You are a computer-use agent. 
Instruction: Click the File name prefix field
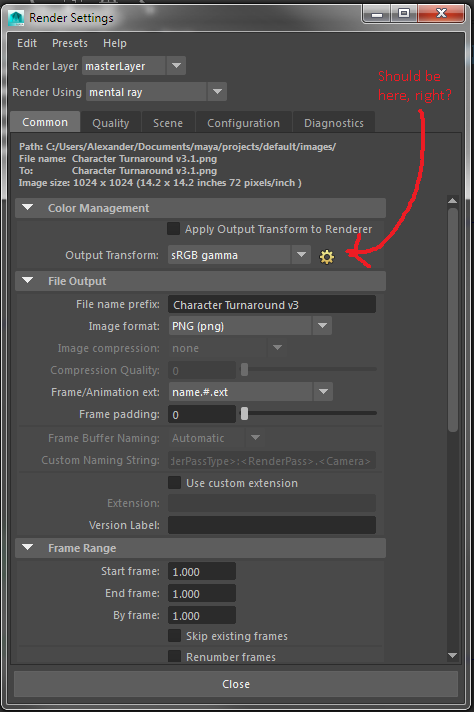[x=272, y=304]
